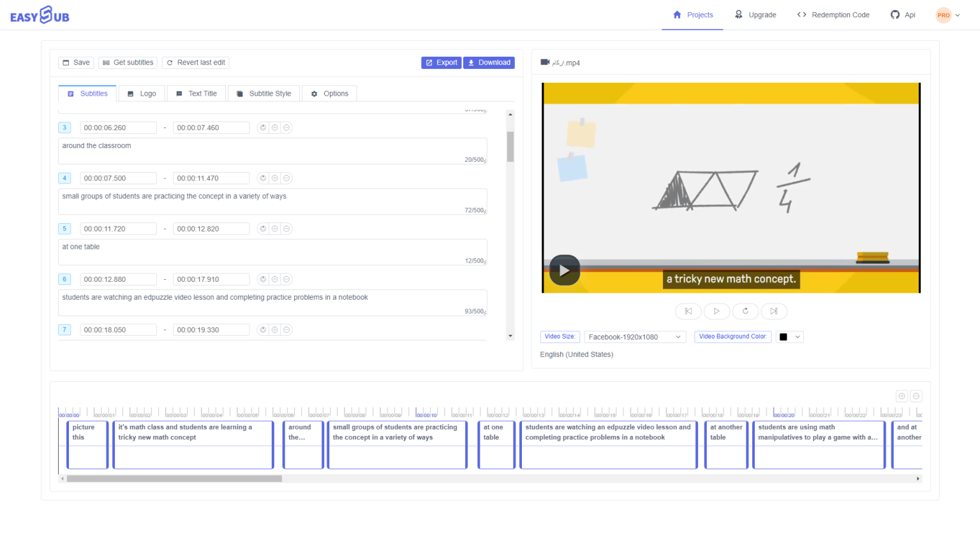Zoom out of the timeline
The image size is (980, 533).
tap(916, 396)
